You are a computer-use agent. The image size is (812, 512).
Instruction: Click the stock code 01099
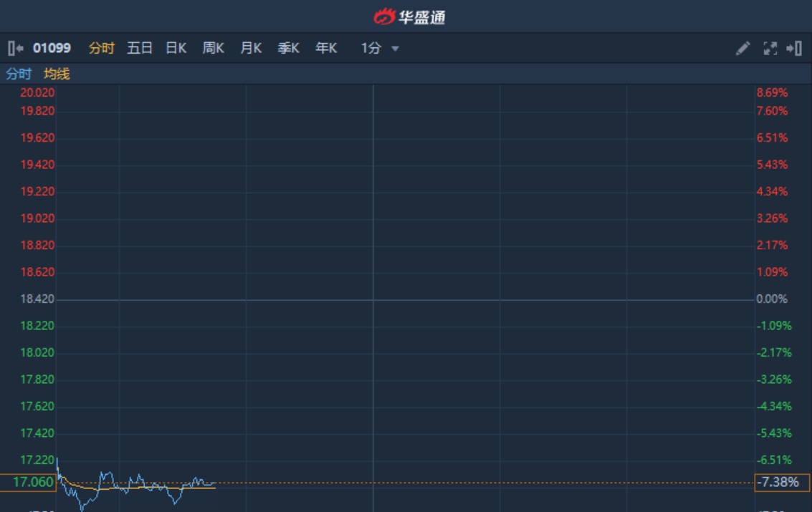[x=52, y=48]
